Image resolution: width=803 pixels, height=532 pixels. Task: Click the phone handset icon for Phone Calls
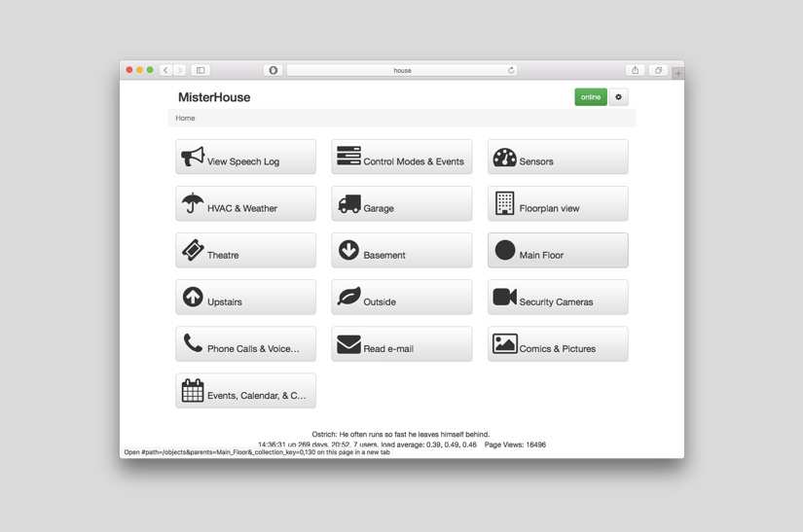(193, 342)
